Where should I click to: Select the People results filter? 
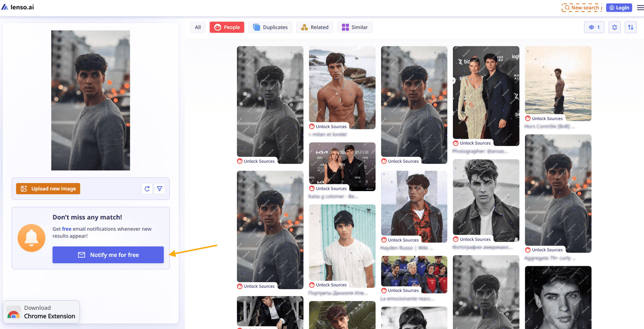point(227,27)
